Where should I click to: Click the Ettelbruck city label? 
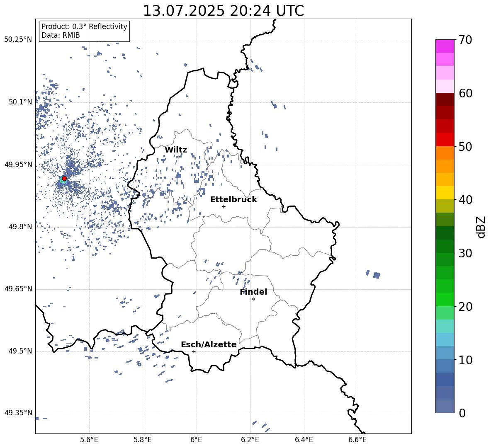tap(233, 200)
